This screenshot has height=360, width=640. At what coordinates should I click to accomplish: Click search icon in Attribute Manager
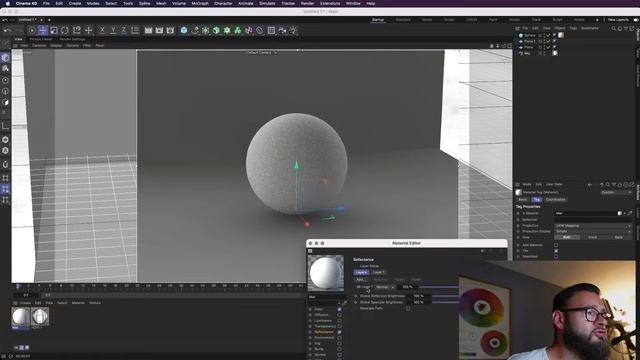click(607, 184)
